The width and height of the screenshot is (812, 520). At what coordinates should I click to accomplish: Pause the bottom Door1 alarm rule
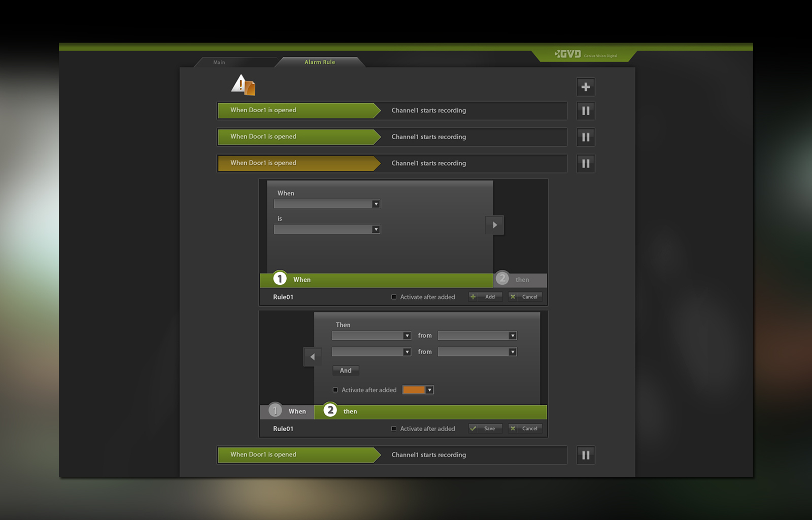(x=585, y=455)
